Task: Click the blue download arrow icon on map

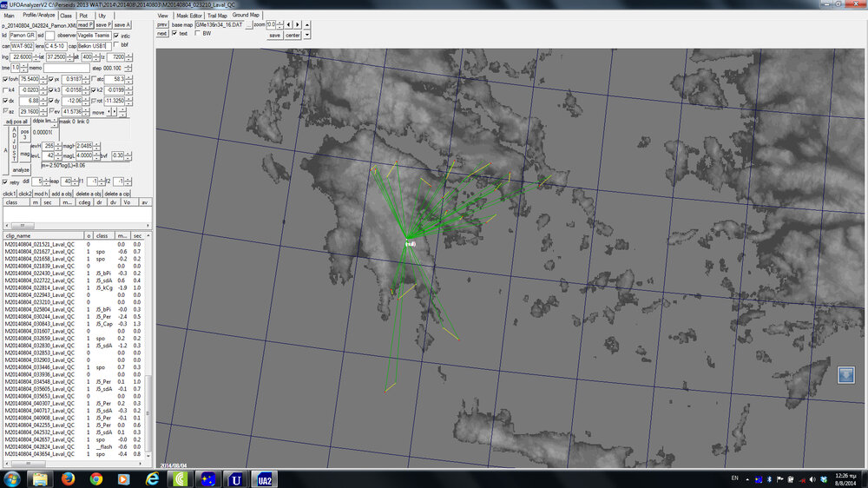Action: coord(846,374)
